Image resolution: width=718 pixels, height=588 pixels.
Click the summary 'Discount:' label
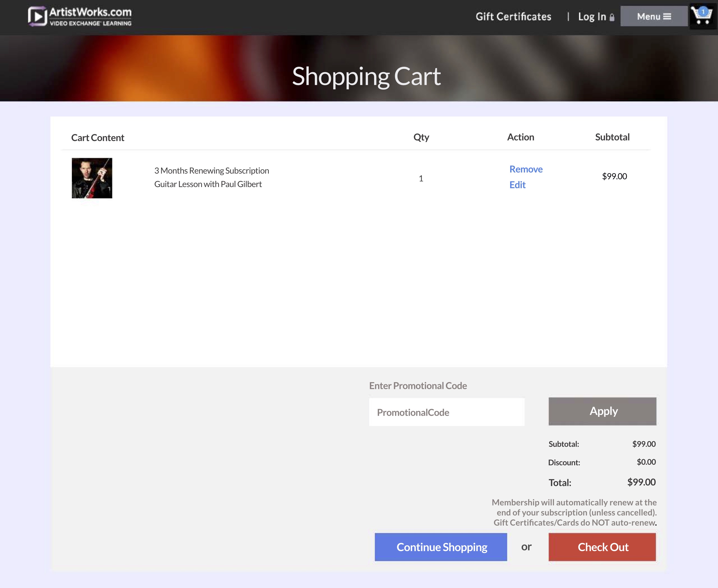coord(564,462)
